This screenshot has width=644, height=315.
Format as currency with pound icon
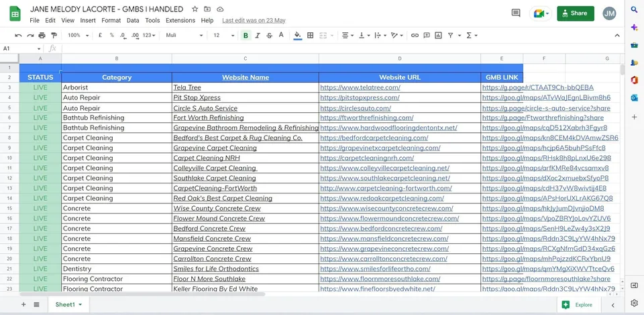pos(100,36)
